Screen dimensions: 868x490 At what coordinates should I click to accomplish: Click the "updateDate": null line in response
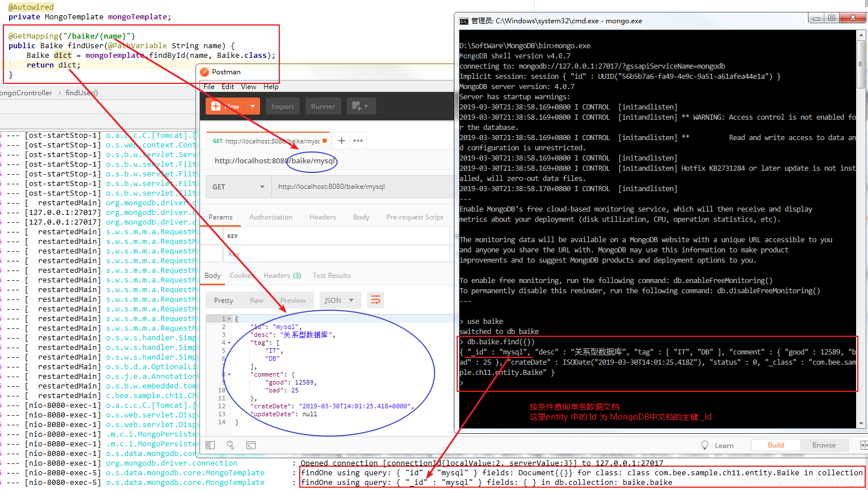tap(284, 414)
